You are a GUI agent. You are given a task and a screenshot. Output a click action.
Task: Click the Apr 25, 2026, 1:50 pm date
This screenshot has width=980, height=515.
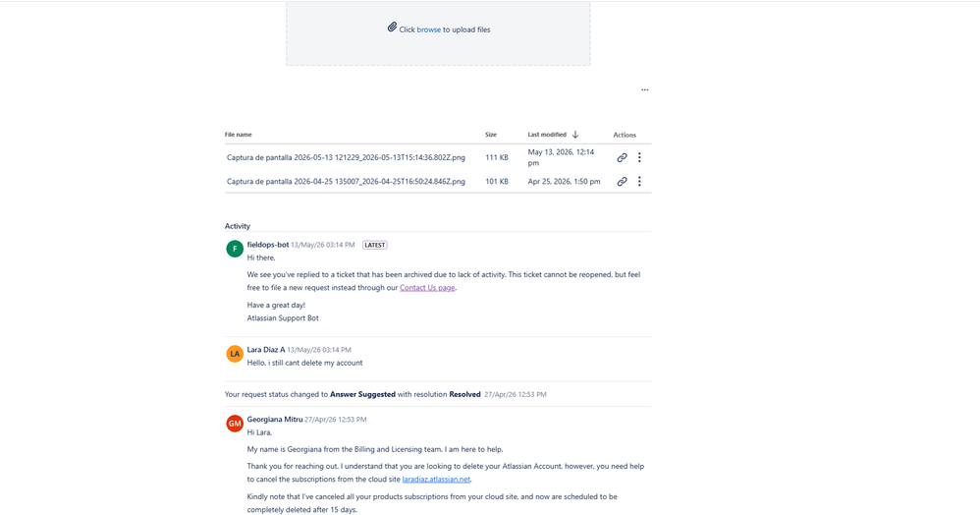tap(564, 182)
